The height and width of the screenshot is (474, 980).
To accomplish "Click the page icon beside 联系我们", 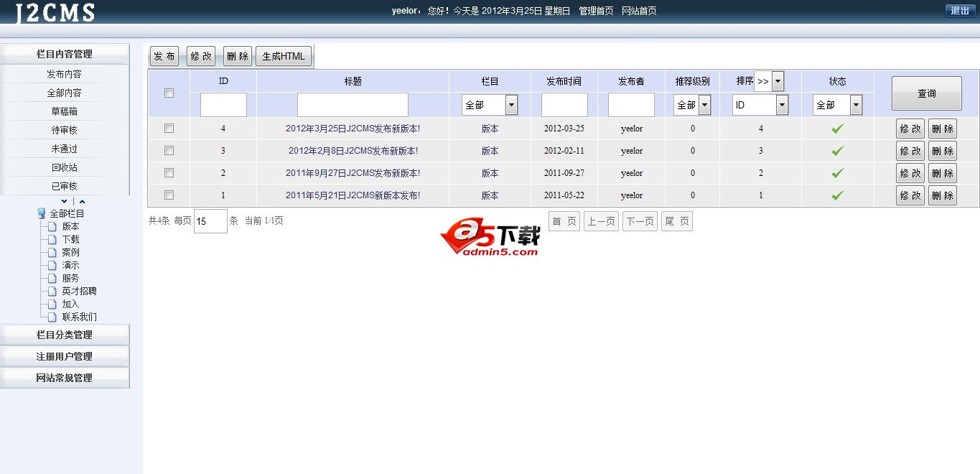I will [x=53, y=316].
